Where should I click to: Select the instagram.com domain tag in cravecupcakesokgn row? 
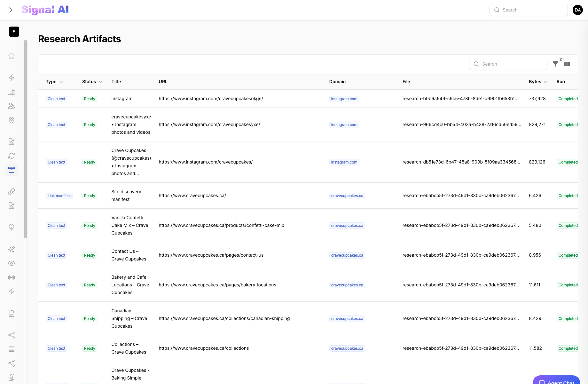pyautogui.click(x=344, y=99)
